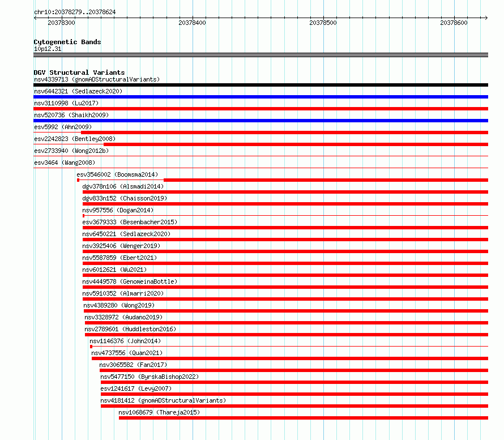Click the red bar under esv3679333
Screen dimensions: 504x440
285,228
